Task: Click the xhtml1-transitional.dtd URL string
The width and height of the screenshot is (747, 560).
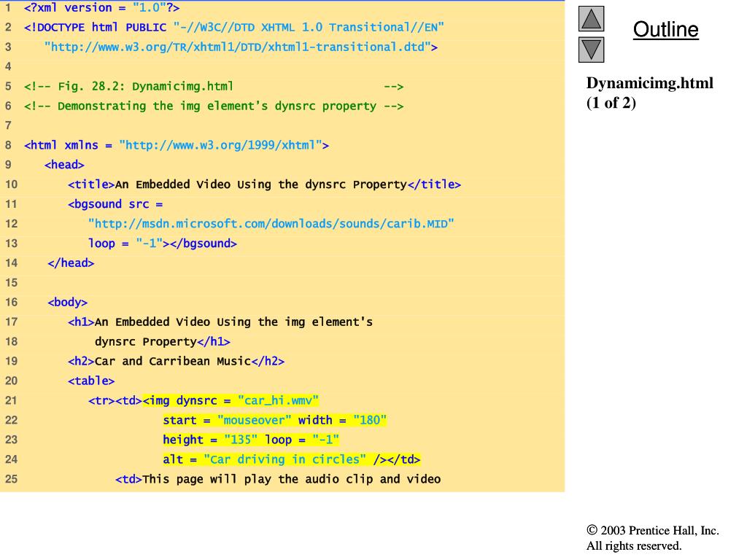Action: (241, 47)
